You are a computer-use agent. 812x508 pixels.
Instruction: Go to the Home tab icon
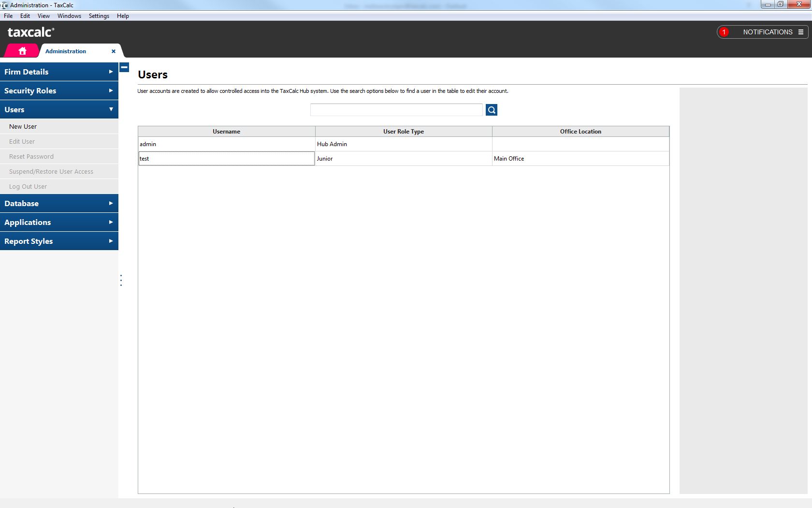click(22, 51)
